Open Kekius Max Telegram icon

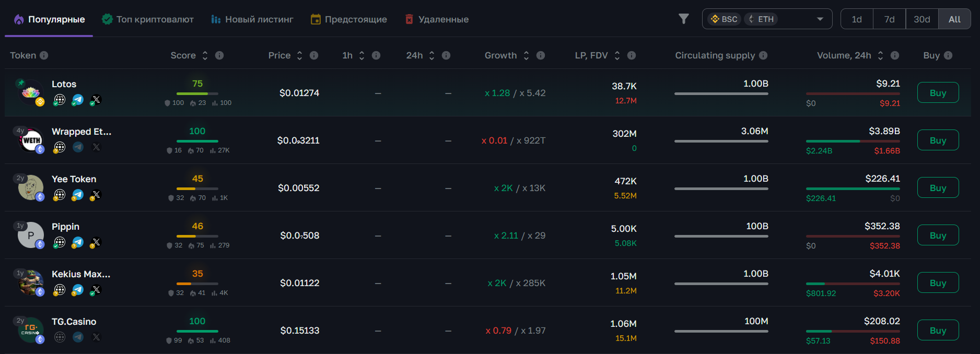[78, 290]
